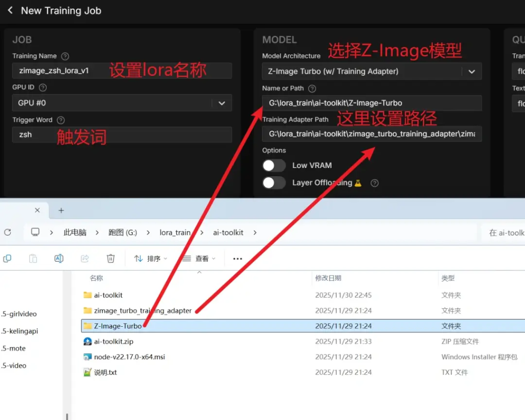525x420 pixels.
Task: Click the paste icon in Explorer toolbar
Action: (33, 258)
